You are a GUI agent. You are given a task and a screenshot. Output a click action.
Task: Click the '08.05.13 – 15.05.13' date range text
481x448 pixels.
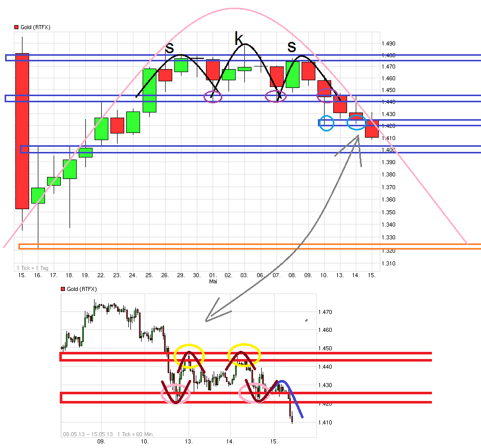click(88, 434)
